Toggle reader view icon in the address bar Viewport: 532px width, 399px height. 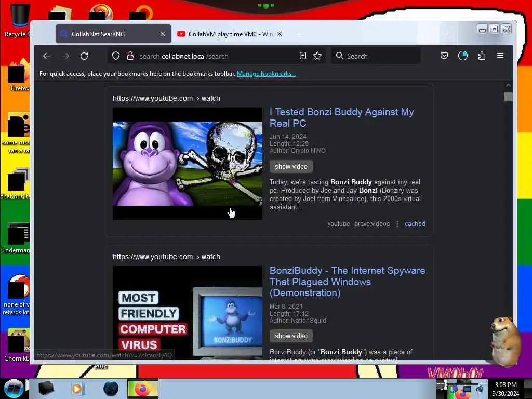[303, 56]
